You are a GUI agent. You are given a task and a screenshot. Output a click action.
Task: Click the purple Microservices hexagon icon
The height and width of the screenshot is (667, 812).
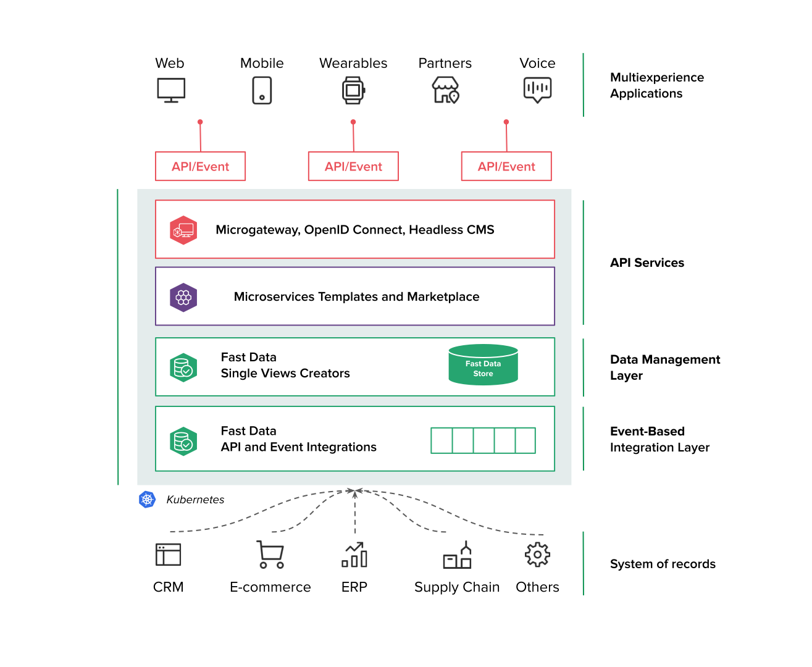point(183,298)
